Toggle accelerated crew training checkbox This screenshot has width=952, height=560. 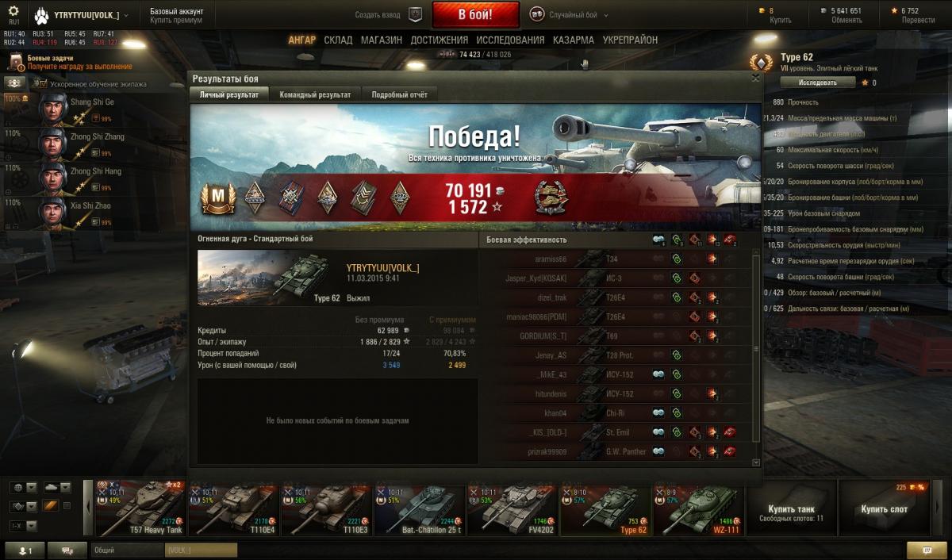tap(42, 83)
